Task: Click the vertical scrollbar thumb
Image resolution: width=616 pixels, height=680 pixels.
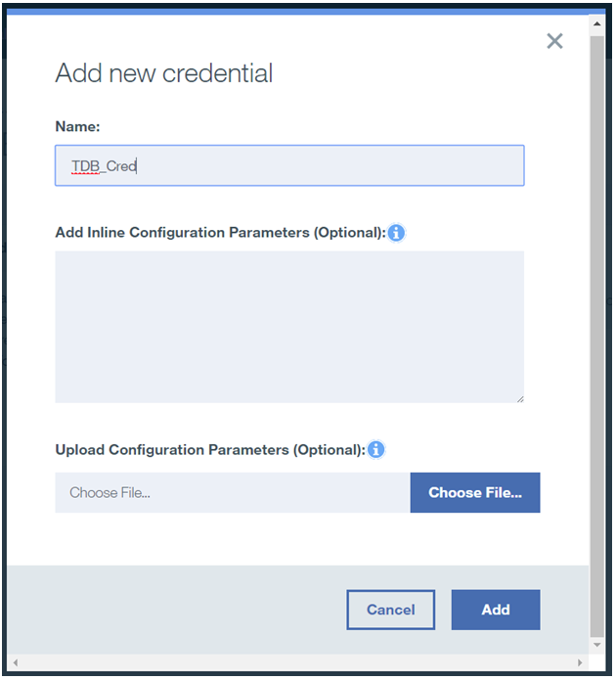Action: tap(596, 336)
